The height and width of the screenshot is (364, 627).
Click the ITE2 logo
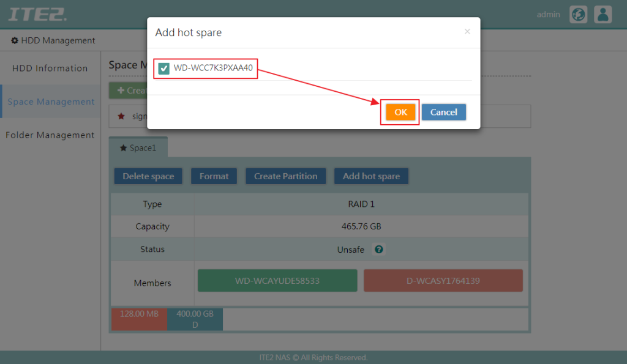point(37,13)
